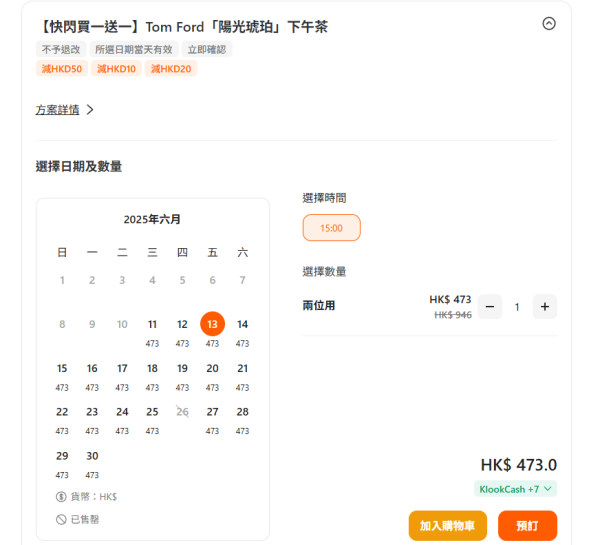Click the 選擇時間 label
600x545 pixels.
coord(324,198)
